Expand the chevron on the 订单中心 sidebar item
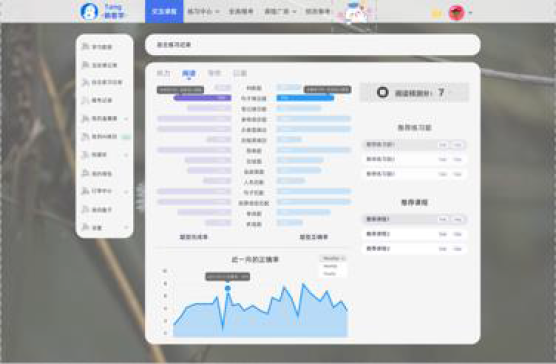The width and height of the screenshot is (556, 364). (127, 192)
